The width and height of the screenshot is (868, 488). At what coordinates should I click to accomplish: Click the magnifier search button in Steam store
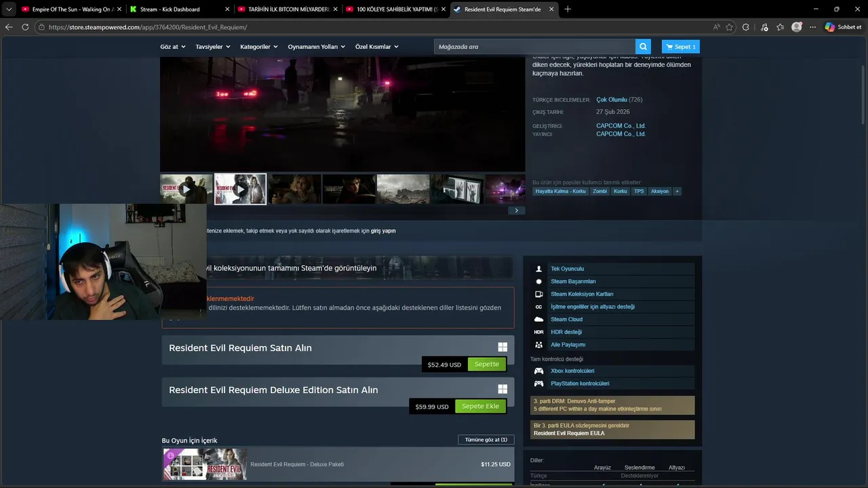[643, 47]
